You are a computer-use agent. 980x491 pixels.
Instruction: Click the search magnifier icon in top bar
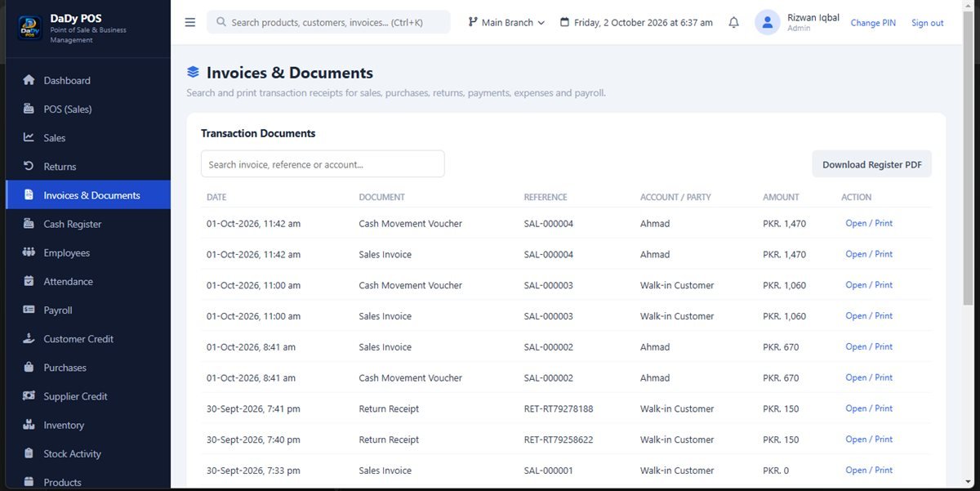220,23
